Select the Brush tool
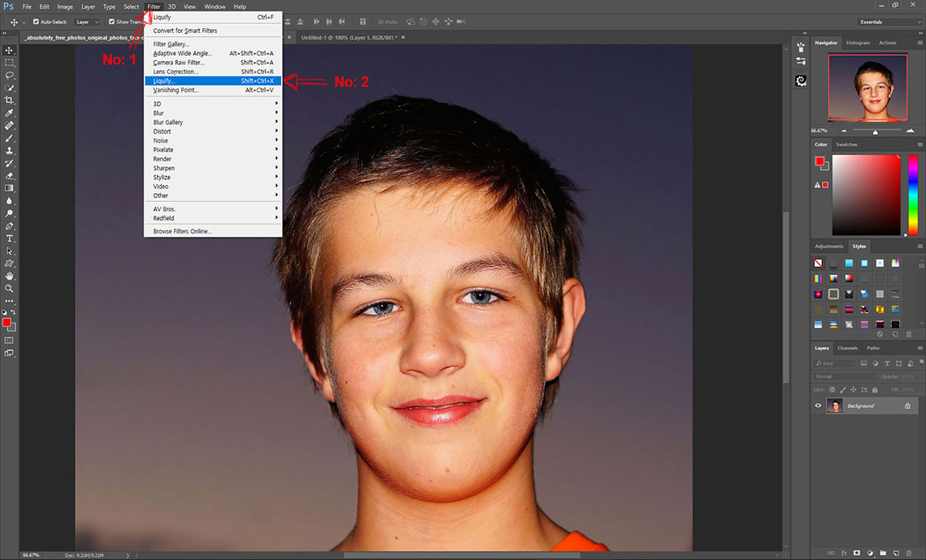Screen dimensions: 926x560 click(9, 138)
